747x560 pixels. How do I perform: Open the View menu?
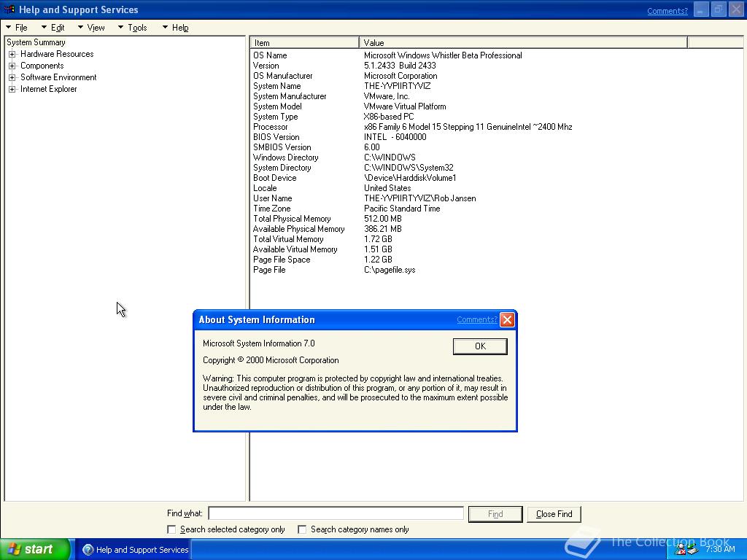[91, 28]
